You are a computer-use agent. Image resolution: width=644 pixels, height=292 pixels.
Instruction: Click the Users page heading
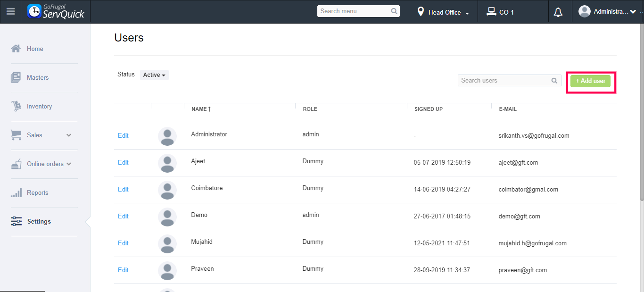129,38
